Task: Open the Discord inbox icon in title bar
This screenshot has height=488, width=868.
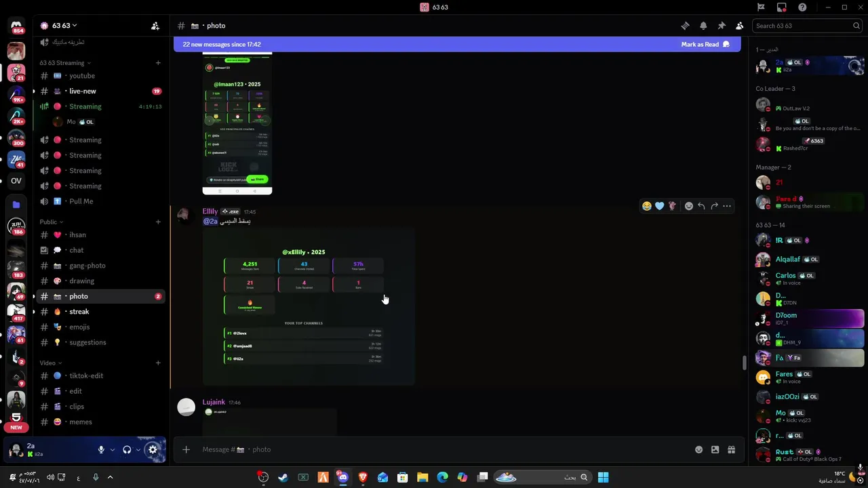Action: [x=782, y=7]
